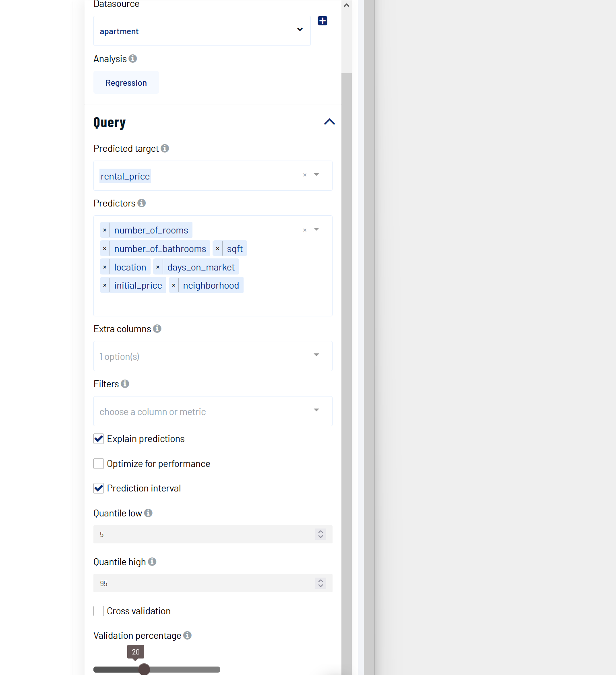Remove the sqft predictor tag
The width and height of the screenshot is (616, 675).
[217, 249]
